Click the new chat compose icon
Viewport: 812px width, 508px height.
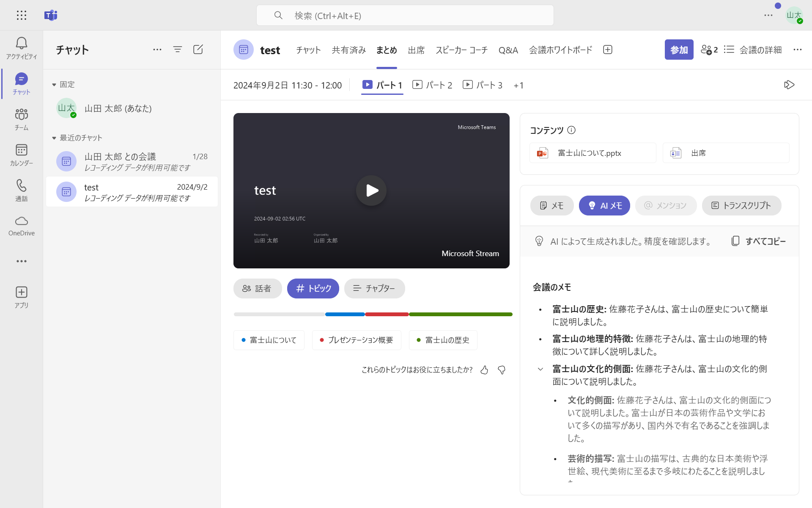click(x=198, y=50)
